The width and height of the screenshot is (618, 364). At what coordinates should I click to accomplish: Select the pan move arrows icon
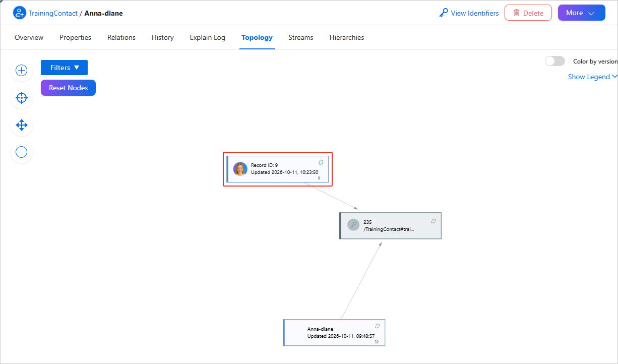[21, 125]
